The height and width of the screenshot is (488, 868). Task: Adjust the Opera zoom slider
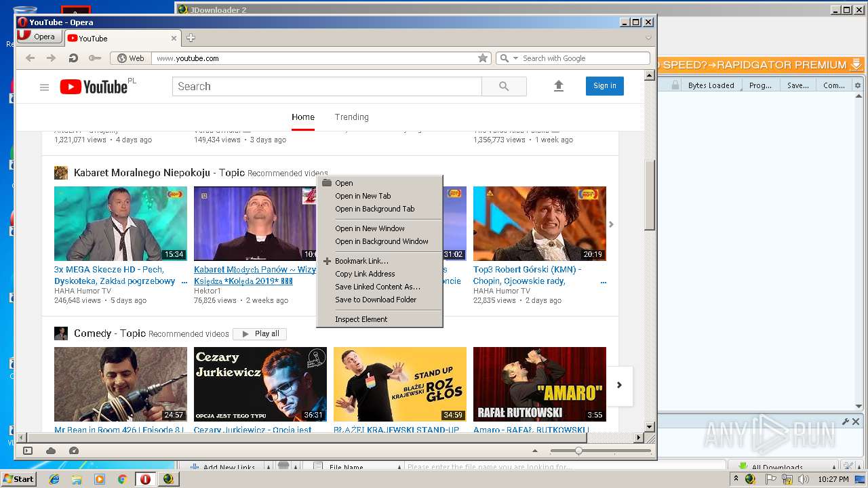pos(578,451)
